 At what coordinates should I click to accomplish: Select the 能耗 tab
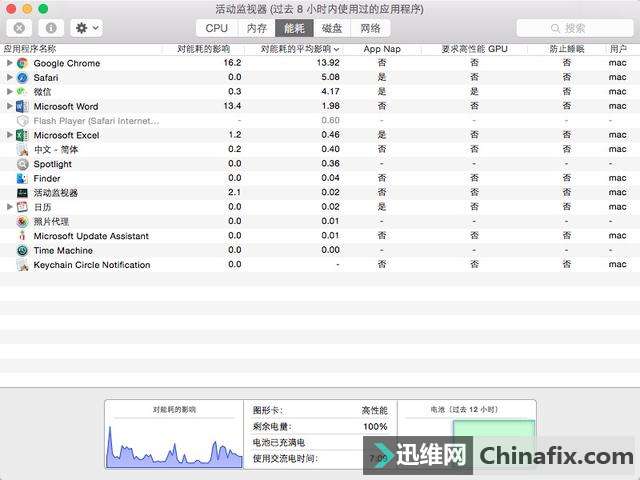[x=294, y=28]
